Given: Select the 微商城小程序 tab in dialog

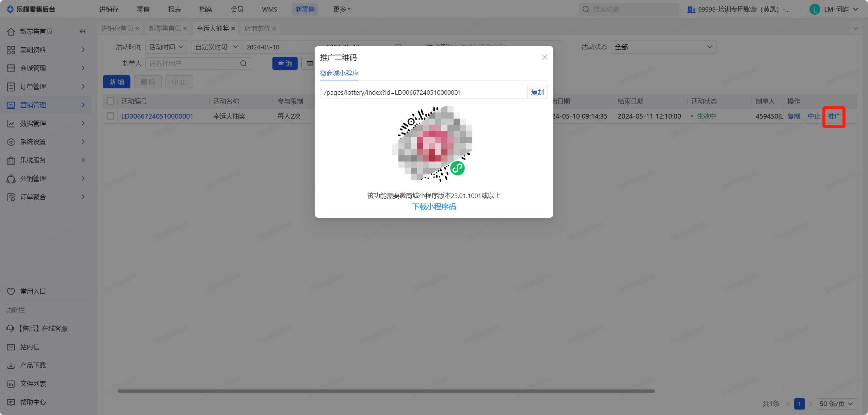Looking at the screenshot, I should point(339,73).
